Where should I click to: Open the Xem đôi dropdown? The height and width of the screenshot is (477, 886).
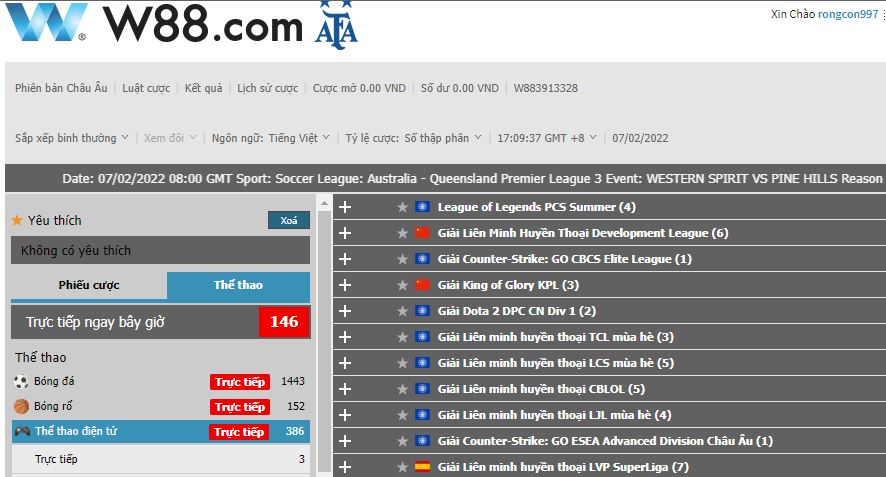(170, 138)
